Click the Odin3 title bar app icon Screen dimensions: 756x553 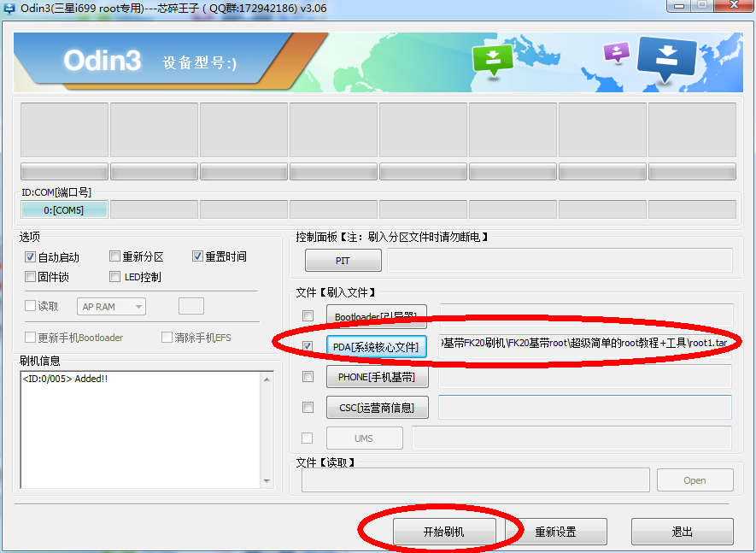coord(9,8)
